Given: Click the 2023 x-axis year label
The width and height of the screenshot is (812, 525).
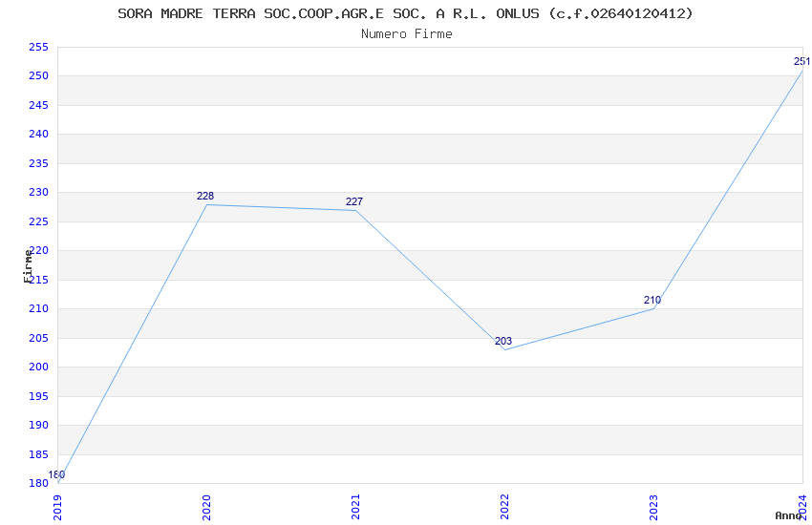Looking at the screenshot, I should tap(654, 508).
